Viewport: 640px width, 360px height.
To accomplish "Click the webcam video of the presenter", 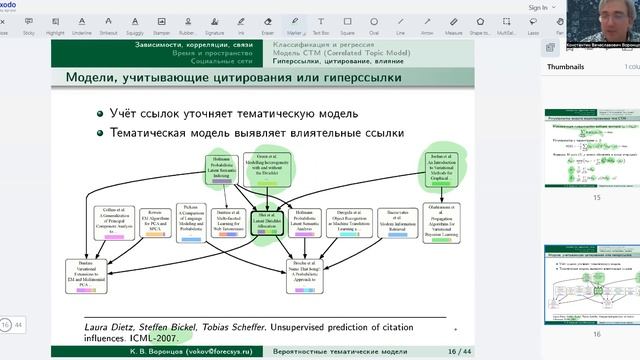I will click(603, 25).
